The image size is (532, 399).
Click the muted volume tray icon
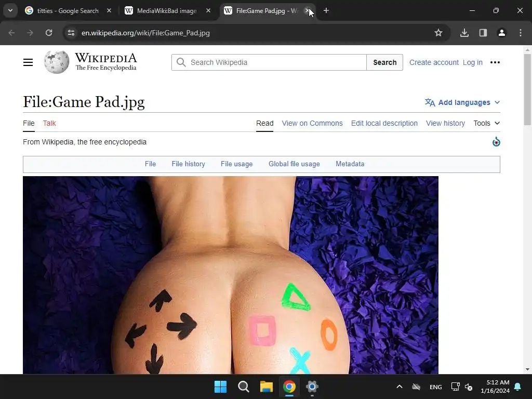pyautogui.click(x=469, y=387)
